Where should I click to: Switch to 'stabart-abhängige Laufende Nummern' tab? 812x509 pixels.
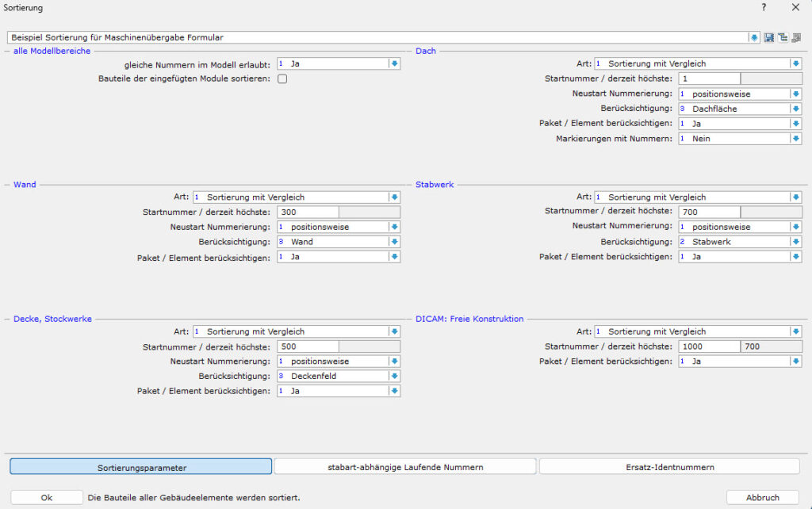[405, 467]
